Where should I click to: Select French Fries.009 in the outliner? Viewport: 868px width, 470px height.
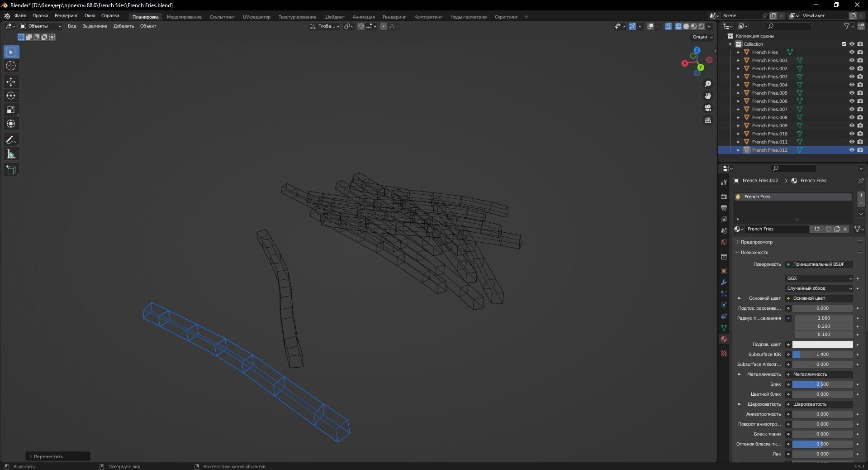(769, 126)
